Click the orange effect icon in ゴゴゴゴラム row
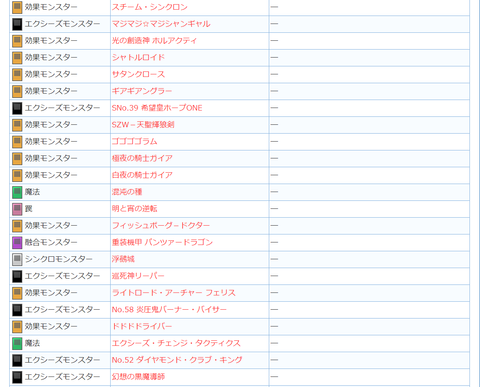The height and width of the screenshot is (387, 480). [x=17, y=142]
